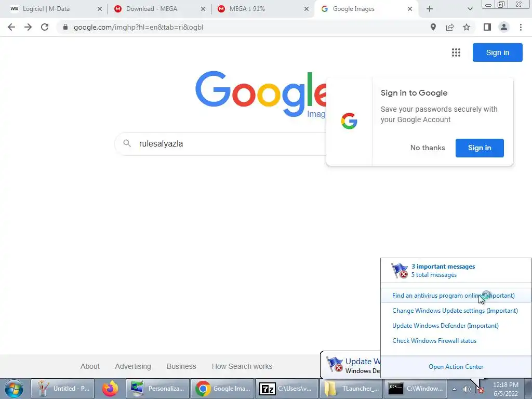Bookmark this page with the star icon
Image resolution: width=532 pixels, height=399 pixels.
[467, 27]
